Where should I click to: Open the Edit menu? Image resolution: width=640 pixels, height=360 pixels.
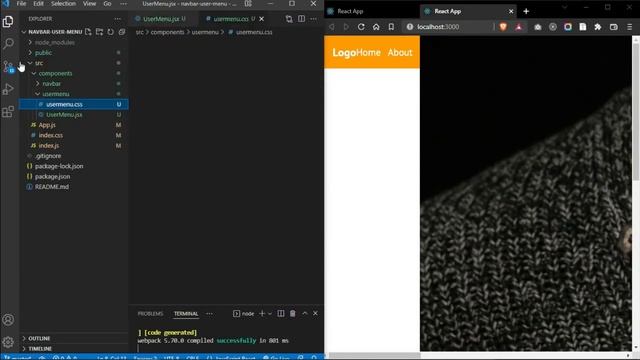38,4
